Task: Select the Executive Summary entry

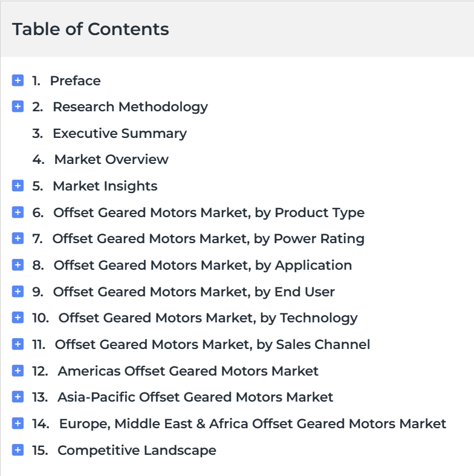Action: coord(120,134)
